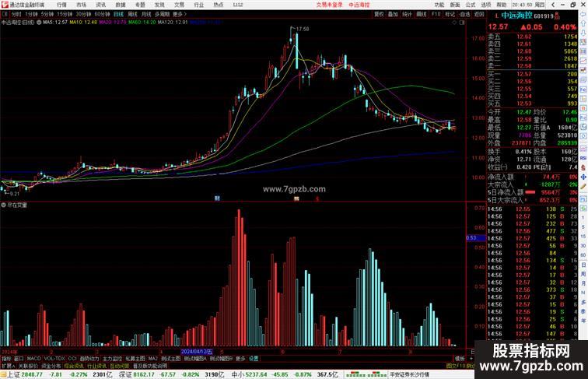Click the 模板 template button

(x=460, y=359)
